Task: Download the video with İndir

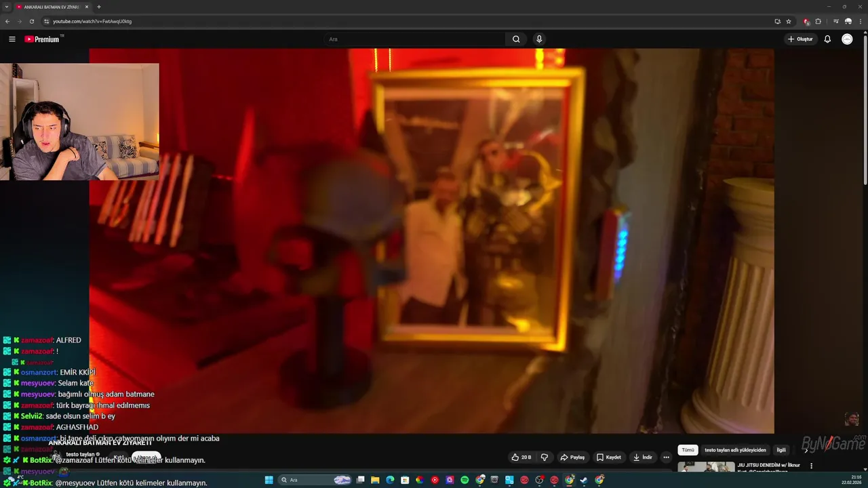Action: point(643,457)
